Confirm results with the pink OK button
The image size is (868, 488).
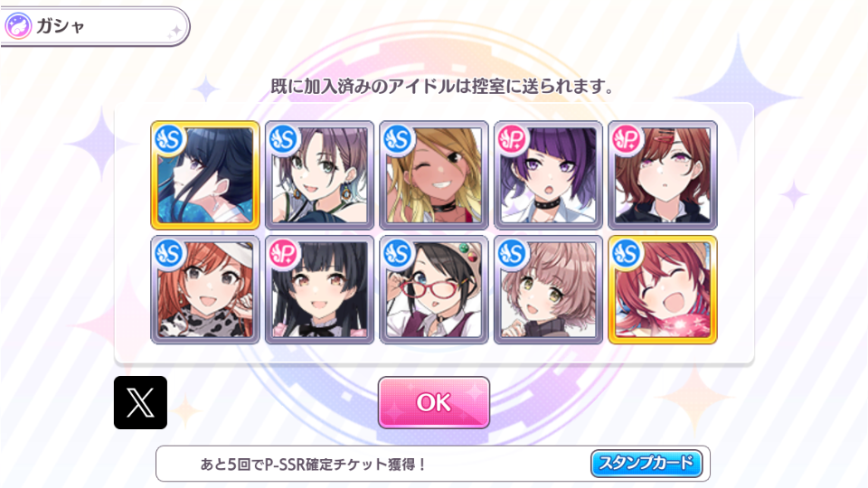tap(433, 402)
